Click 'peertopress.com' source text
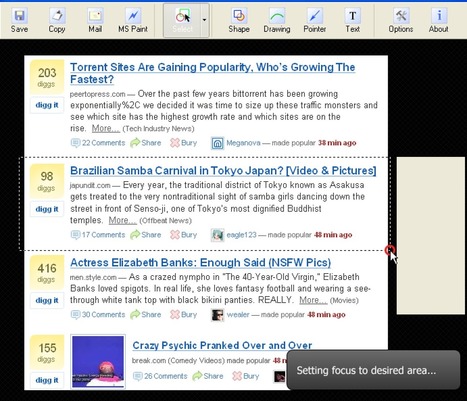467x401 pixels. click(x=97, y=94)
